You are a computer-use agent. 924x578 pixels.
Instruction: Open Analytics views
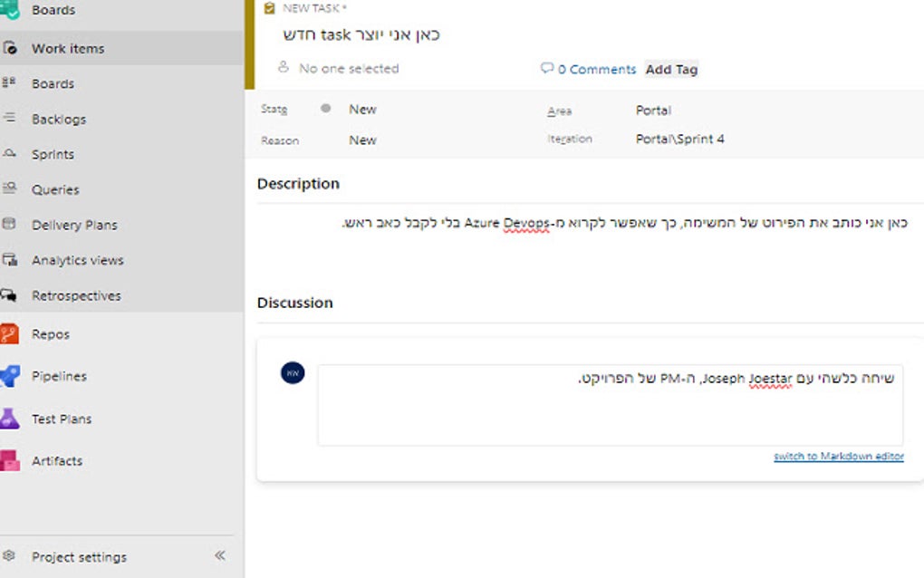[x=77, y=260]
